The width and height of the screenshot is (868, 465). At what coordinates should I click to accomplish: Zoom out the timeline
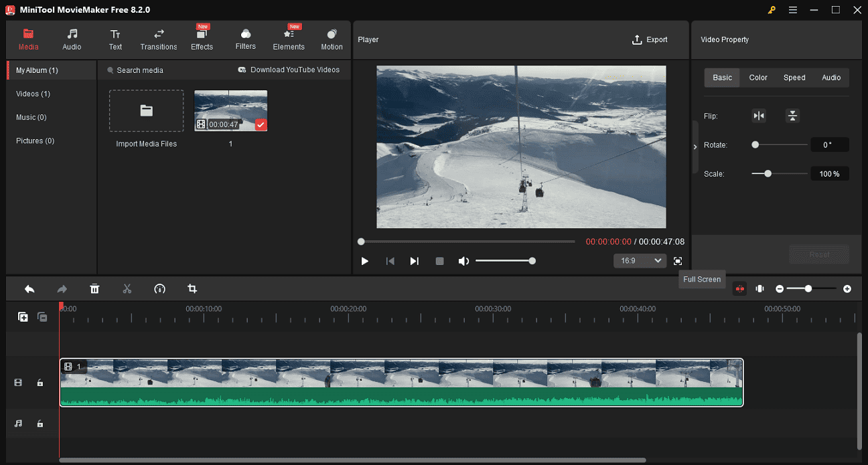(x=780, y=289)
